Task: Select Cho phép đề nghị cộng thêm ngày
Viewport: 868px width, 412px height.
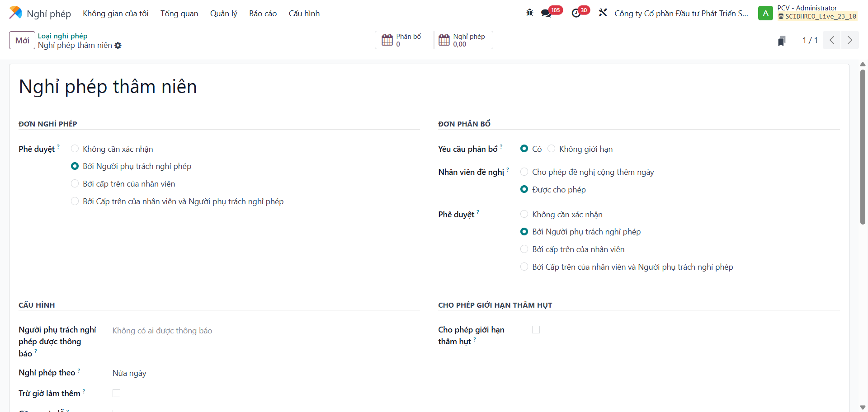Action: coord(524,172)
